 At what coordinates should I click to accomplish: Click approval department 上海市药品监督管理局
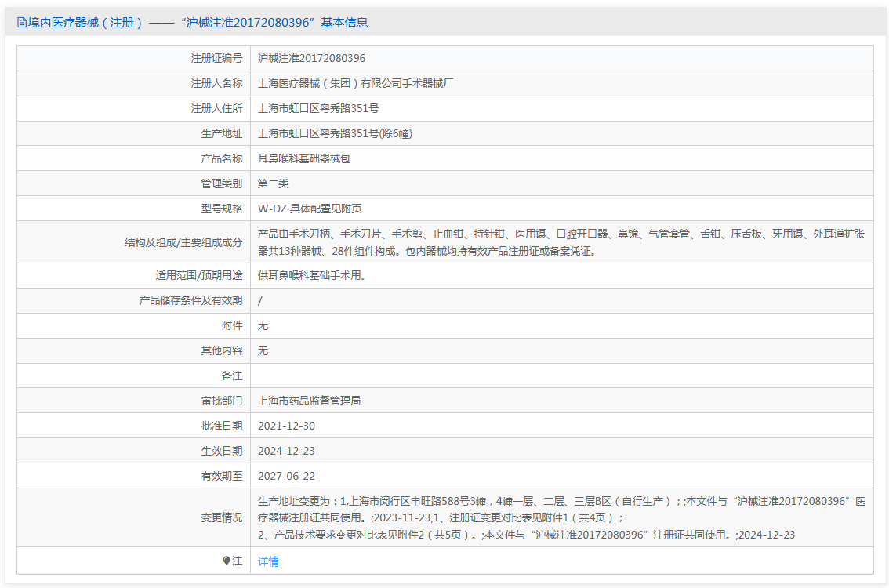(x=309, y=401)
